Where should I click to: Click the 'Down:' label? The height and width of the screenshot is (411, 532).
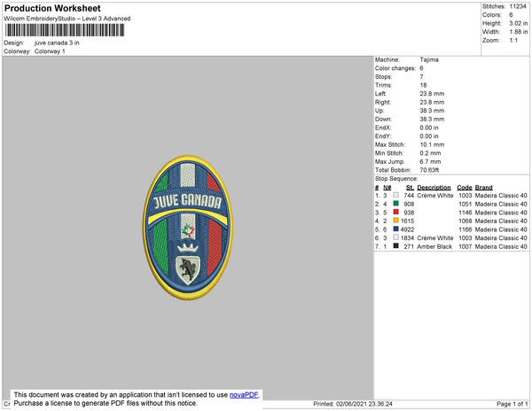click(383, 120)
